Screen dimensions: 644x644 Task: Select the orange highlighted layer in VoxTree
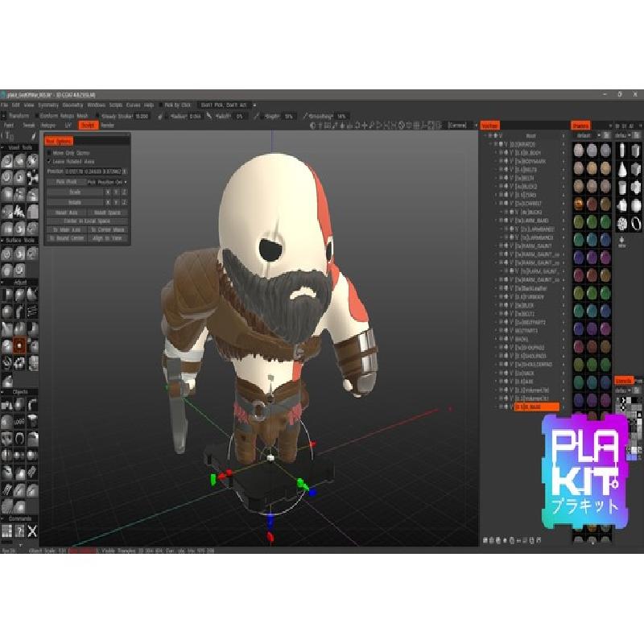point(536,407)
